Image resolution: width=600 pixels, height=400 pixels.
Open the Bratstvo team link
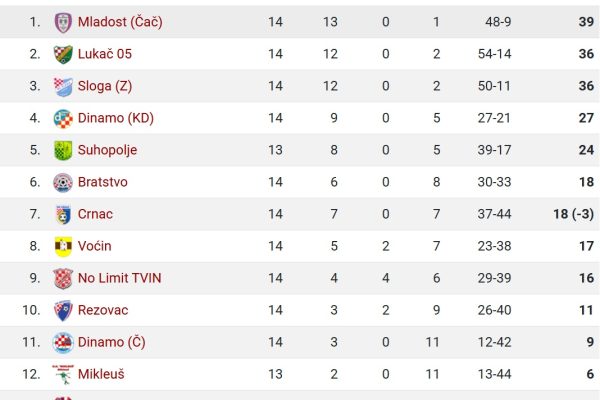pyautogui.click(x=103, y=182)
